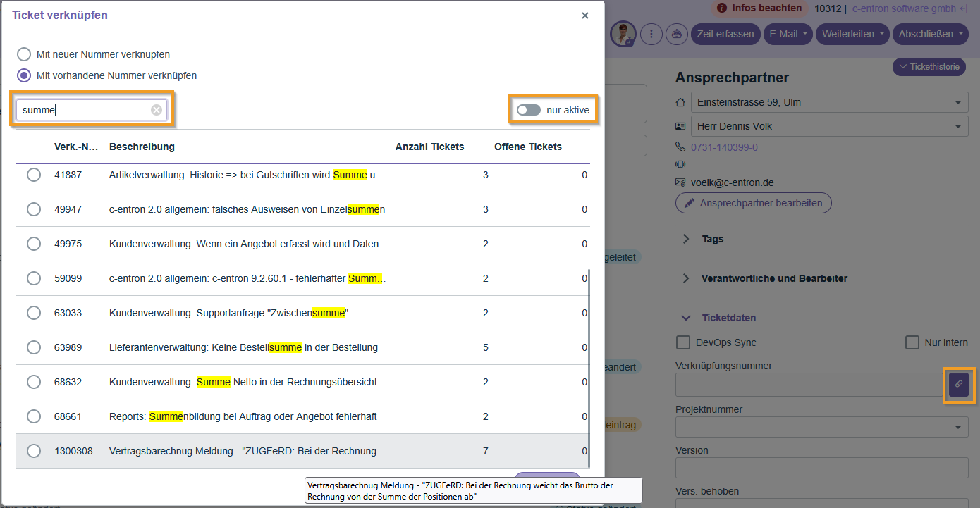Click the Zeit erfassen button
This screenshot has width=980, height=508.
coord(725,34)
